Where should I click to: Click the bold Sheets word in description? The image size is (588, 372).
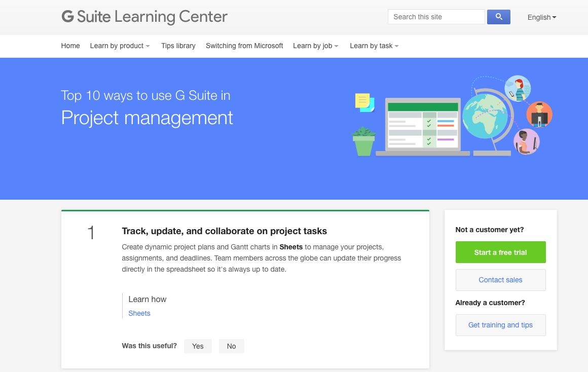(291, 247)
